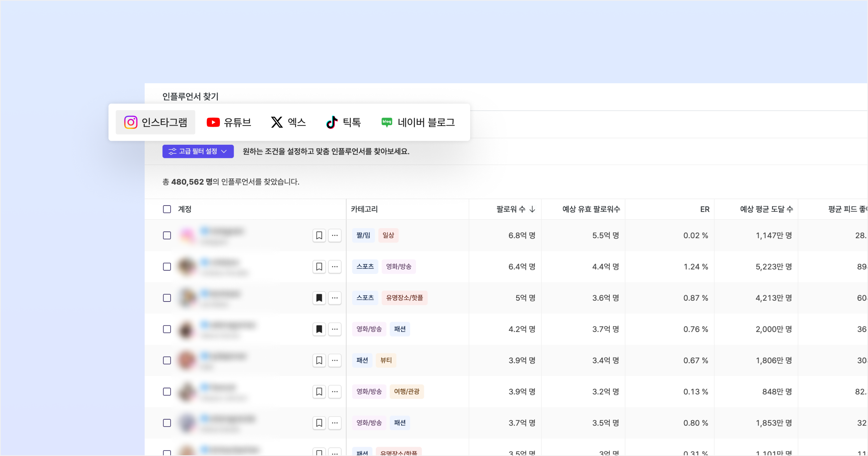Screen dimensions: 868x456
Task: Expand the 고급 필터 설정 dropdown
Action: [x=198, y=151]
